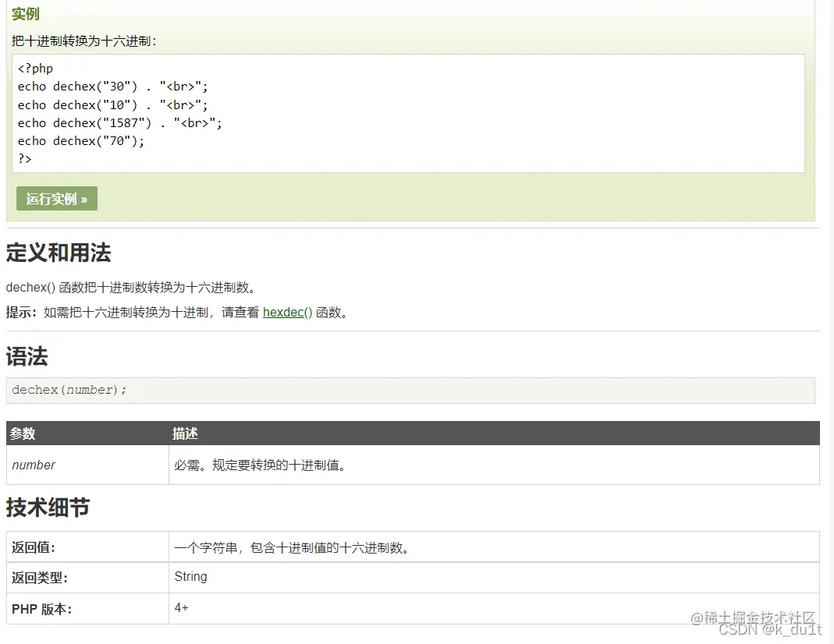Click the cell 一个字符串,包含十进制值的十六进制数。
This screenshot has width=834, height=644.
click(x=494, y=547)
